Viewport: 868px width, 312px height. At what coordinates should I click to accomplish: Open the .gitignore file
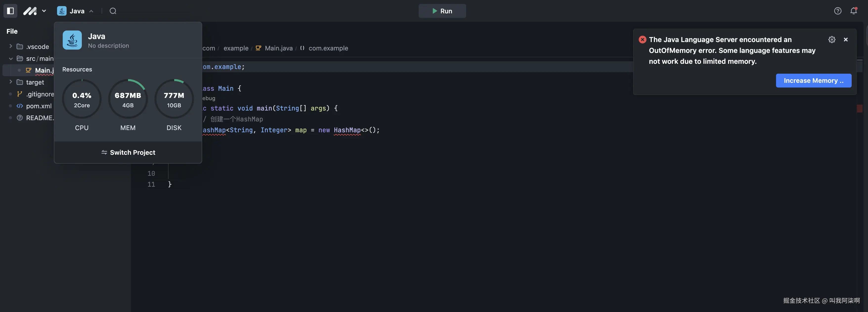(40, 94)
